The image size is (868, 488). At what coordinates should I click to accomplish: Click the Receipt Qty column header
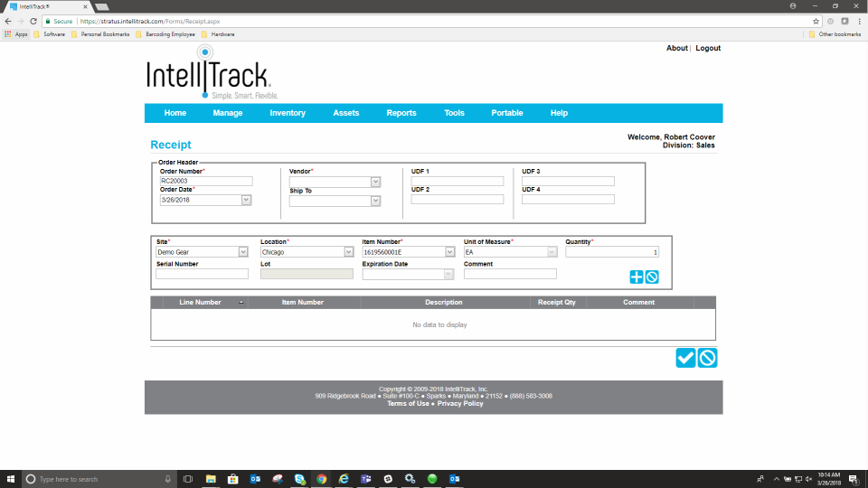tap(557, 303)
